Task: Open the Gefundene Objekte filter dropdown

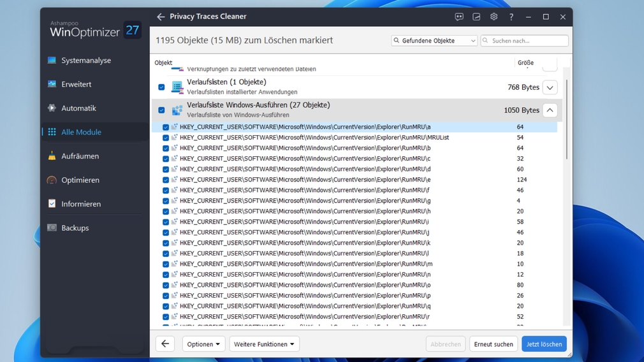Action: pos(434,41)
